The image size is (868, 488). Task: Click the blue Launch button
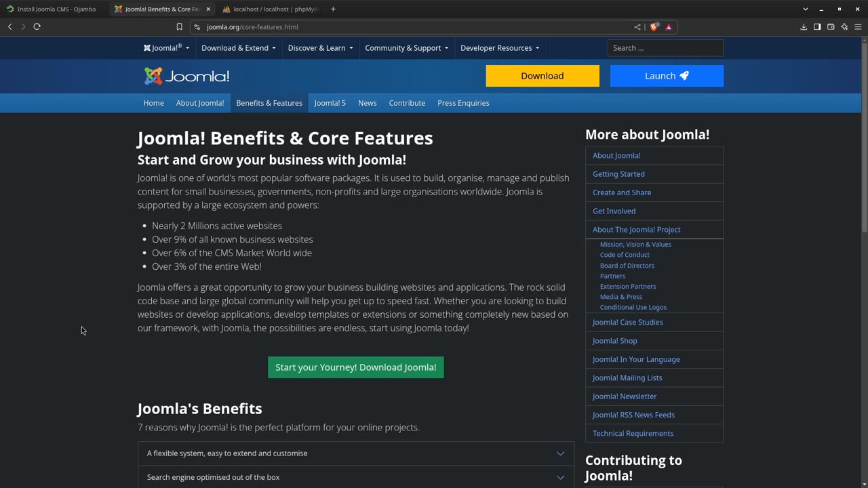click(x=667, y=76)
